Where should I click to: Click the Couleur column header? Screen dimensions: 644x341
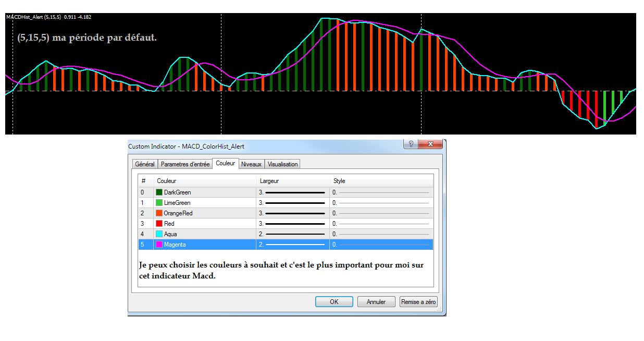(205, 181)
